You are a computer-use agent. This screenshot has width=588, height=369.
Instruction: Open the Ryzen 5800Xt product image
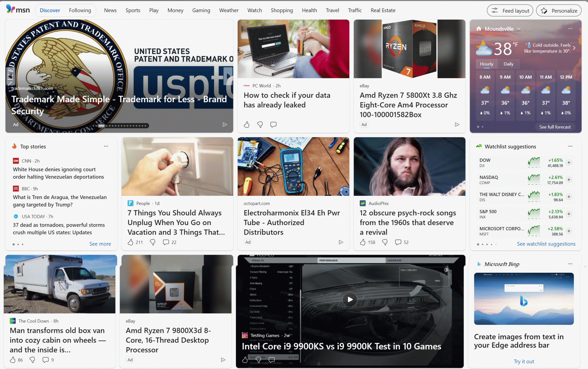click(409, 49)
